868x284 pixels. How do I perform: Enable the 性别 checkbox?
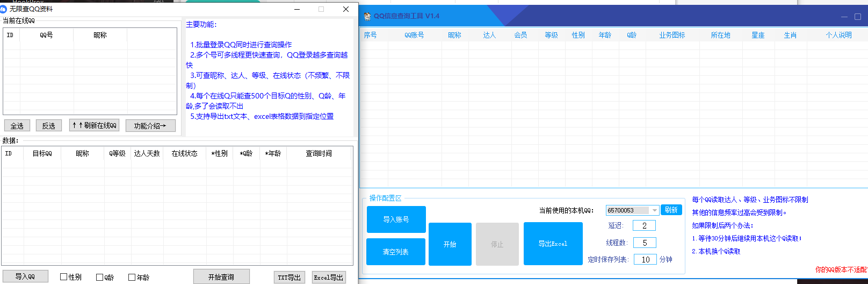pyautogui.click(x=64, y=277)
